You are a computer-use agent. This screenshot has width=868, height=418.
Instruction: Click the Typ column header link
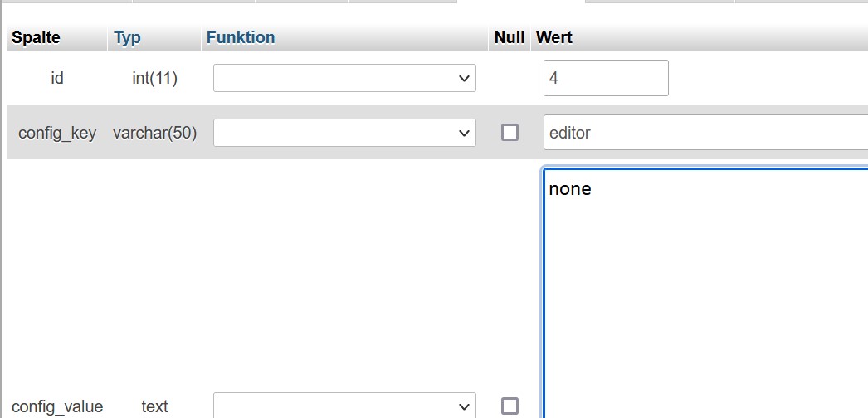(x=128, y=37)
